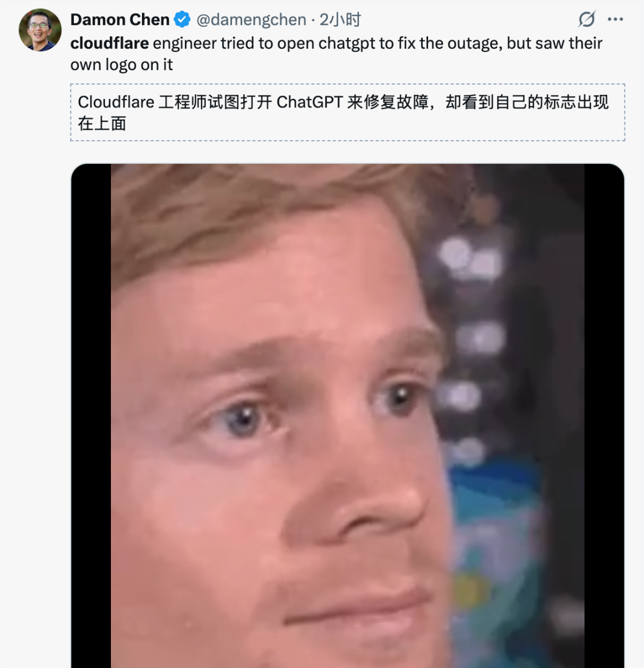Click the Damon Chen display name

120,20
